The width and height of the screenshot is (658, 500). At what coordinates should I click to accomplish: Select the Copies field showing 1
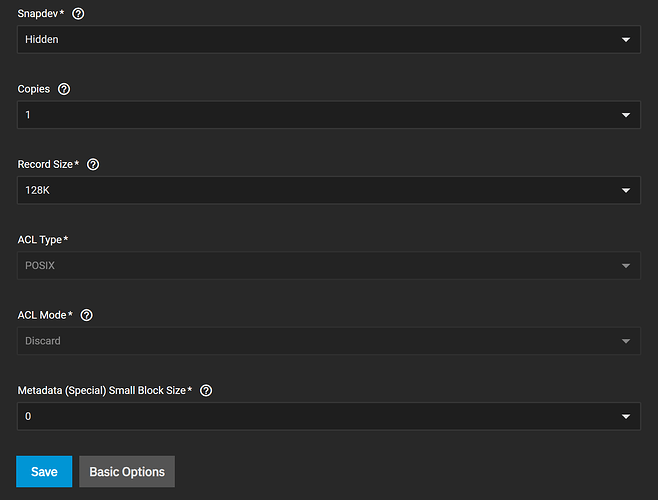(329, 115)
